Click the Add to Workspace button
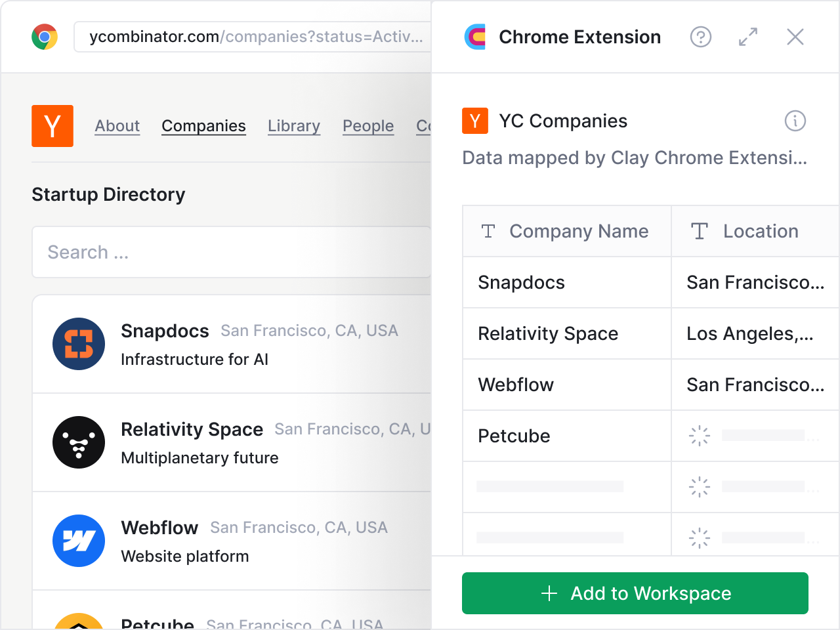840x630 pixels. (x=635, y=593)
